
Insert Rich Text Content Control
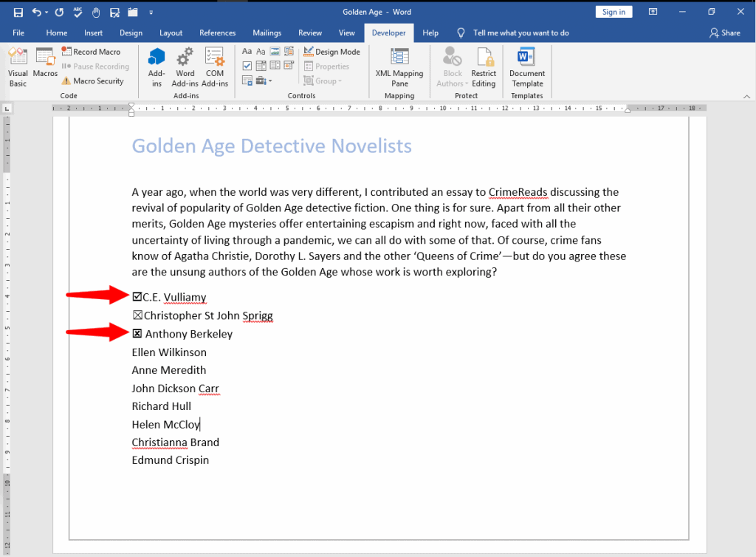[x=247, y=52]
